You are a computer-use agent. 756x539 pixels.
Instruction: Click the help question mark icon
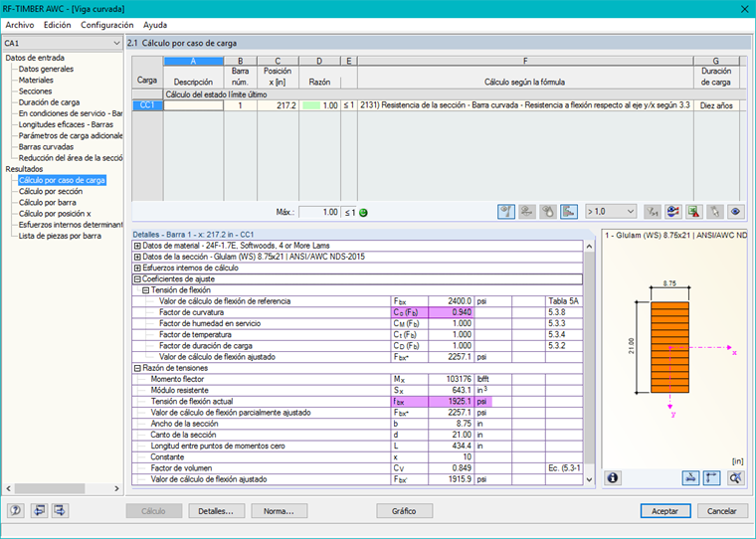pyautogui.click(x=15, y=510)
